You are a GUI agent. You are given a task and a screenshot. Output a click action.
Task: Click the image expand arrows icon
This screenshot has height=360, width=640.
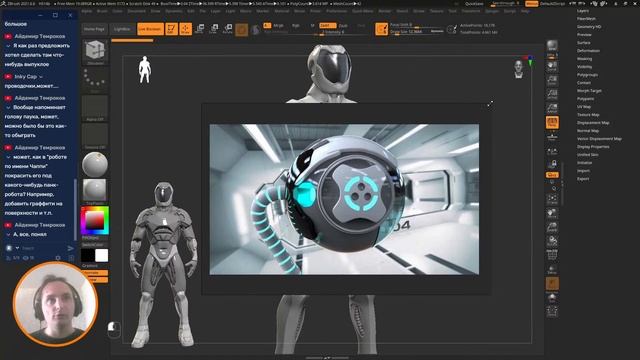[x=490, y=104]
